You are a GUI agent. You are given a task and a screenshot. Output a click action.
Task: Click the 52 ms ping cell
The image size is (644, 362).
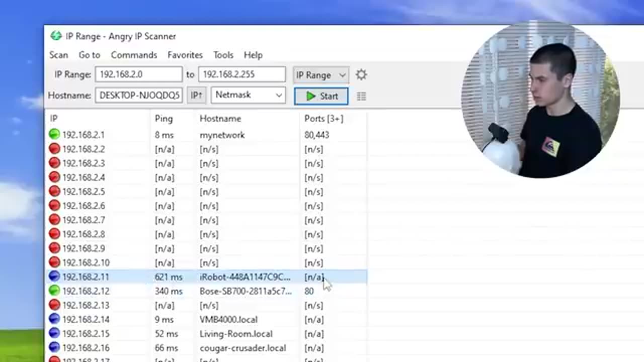pos(167,333)
